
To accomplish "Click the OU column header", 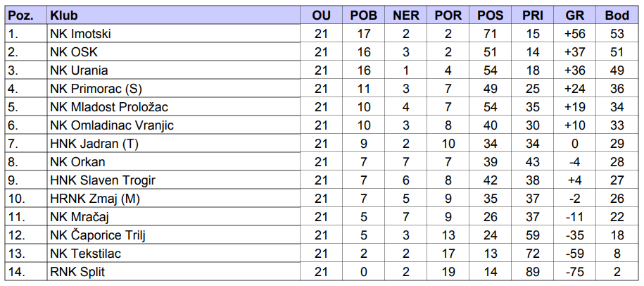I will pos(321,15).
